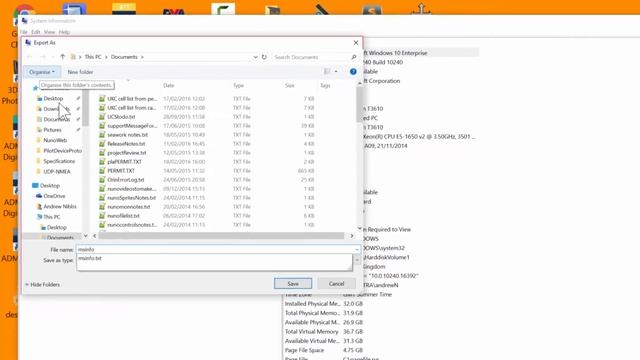Screen dimensions: 640x360
Task: Click the File name input field
Action: click(215, 249)
